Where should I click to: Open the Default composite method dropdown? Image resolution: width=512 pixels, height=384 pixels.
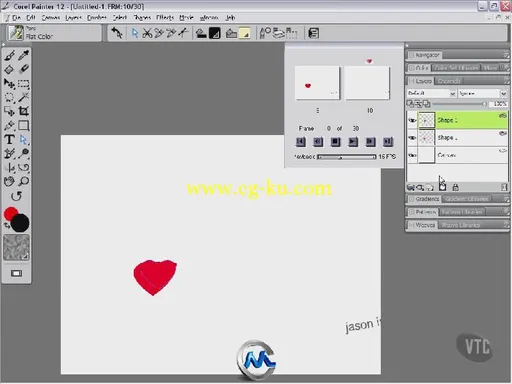432,93
